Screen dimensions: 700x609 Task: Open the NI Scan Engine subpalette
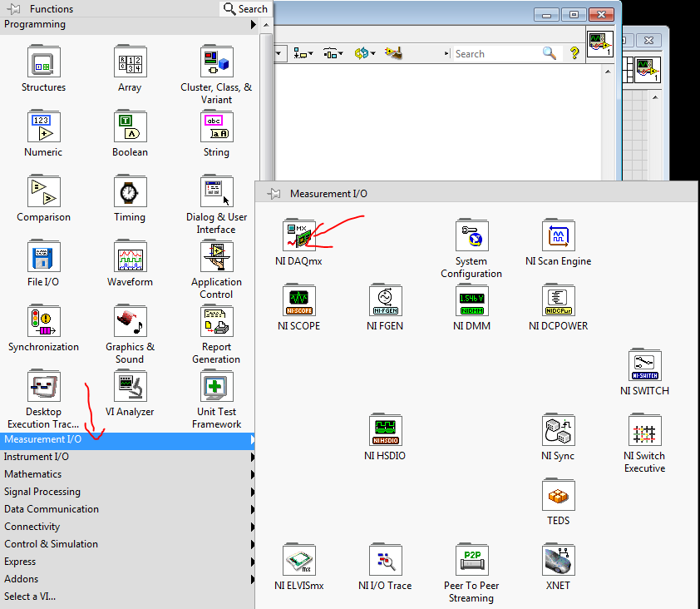click(x=559, y=235)
